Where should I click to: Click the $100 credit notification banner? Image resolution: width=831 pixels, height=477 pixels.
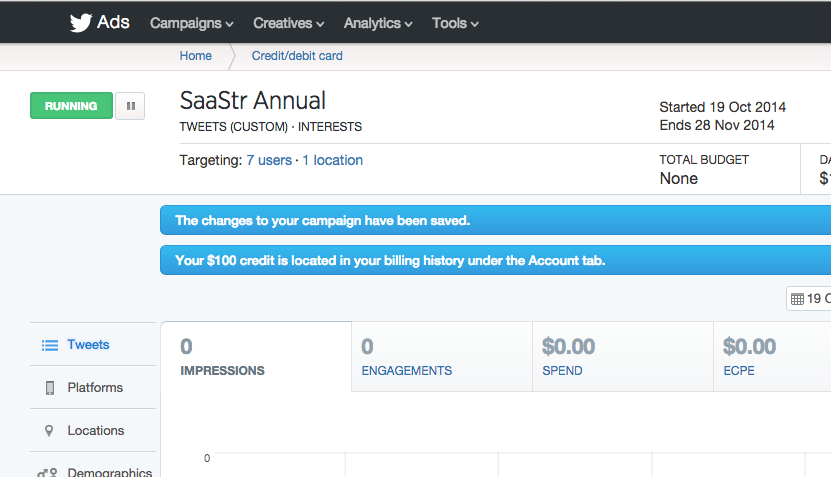pos(496,260)
